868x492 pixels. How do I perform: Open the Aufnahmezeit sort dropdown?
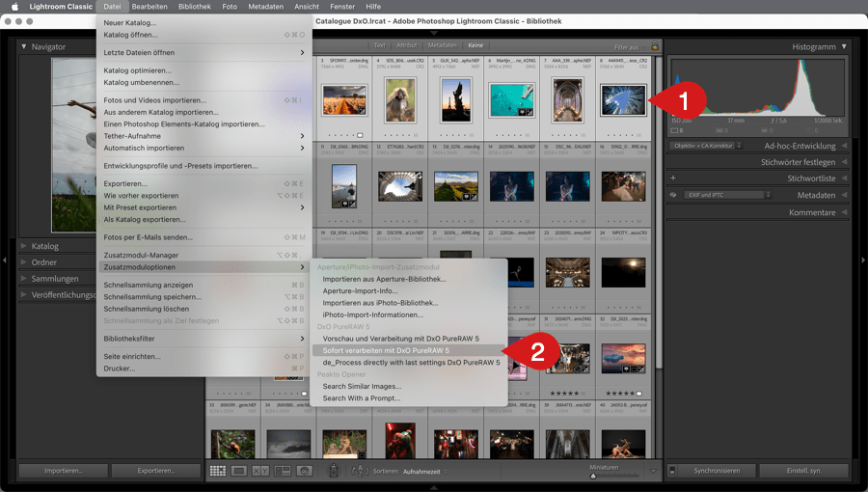click(x=424, y=472)
